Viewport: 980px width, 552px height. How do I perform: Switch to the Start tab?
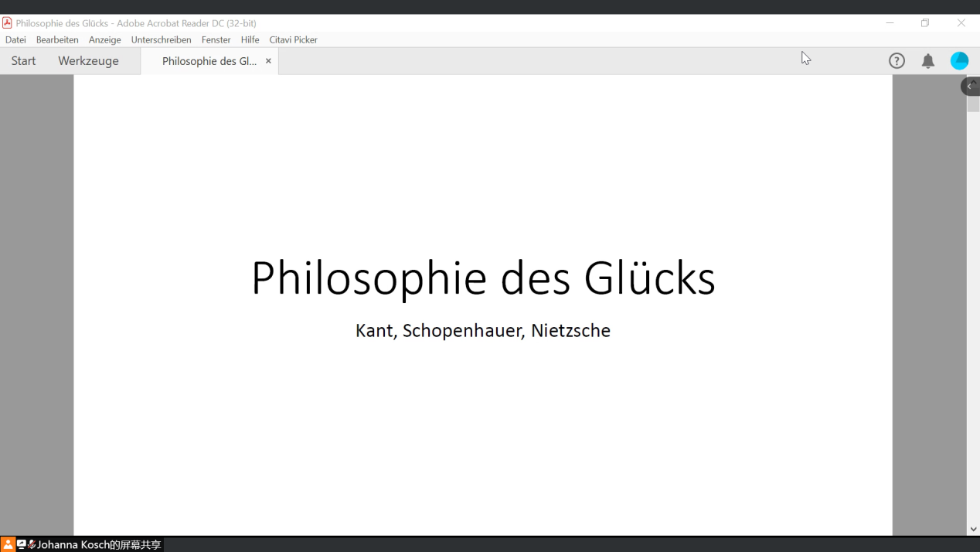click(23, 61)
